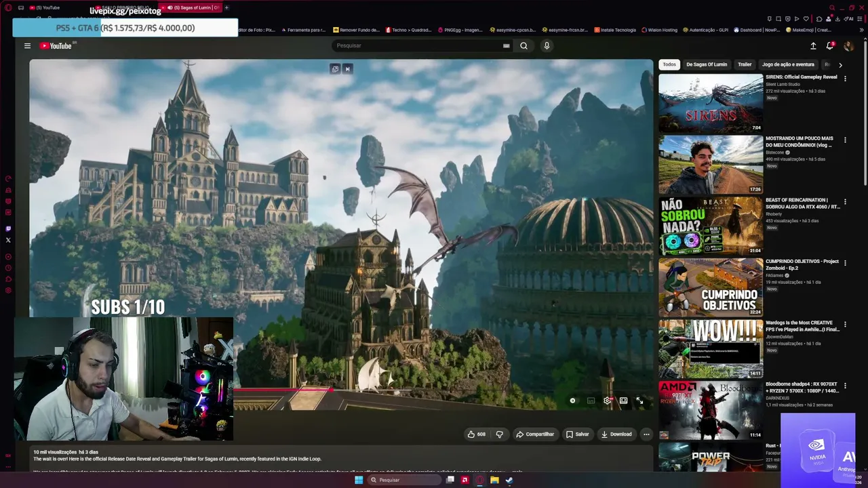This screenshot has height=488, width=868.
Task: Open the Dashboard NowPayments bookmark
Action: pos(756,30)
